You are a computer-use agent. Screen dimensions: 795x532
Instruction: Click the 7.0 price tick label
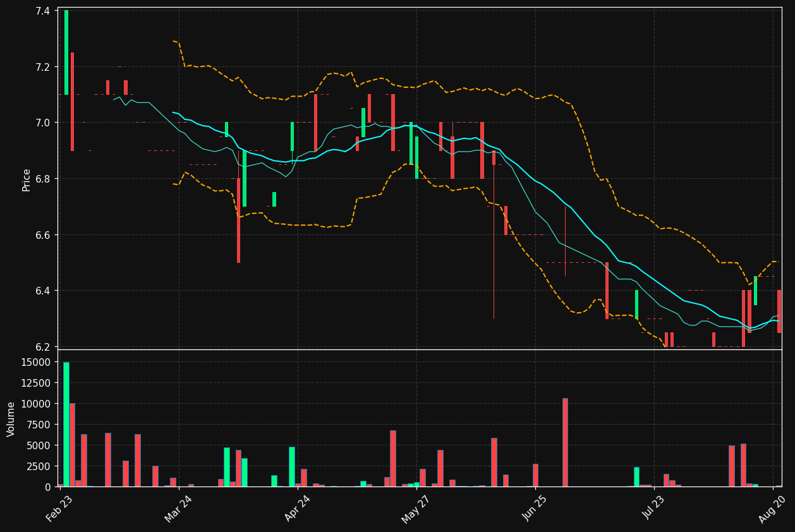(44, 123)
